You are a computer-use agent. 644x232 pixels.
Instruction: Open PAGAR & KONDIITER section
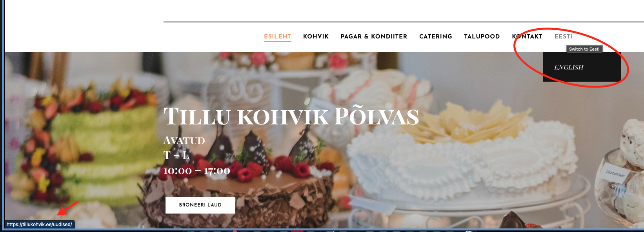tap(374, 37)
